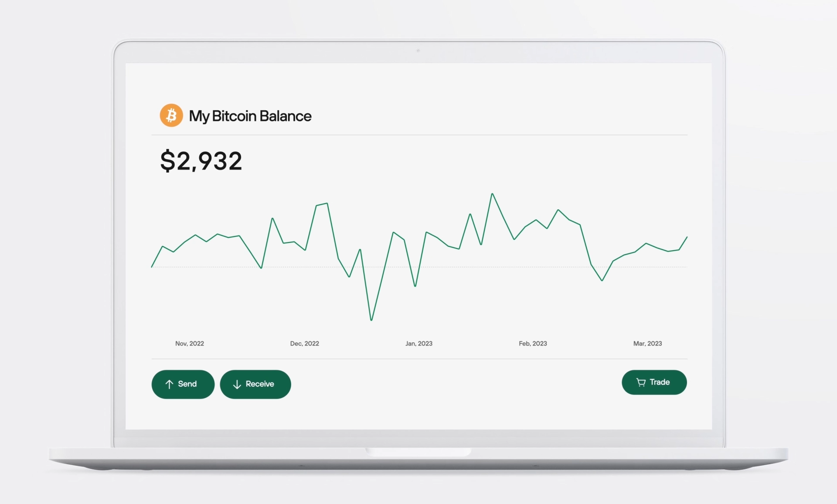837x504 pixels.
Task: Open the Trade button
Action: point(654,382)
